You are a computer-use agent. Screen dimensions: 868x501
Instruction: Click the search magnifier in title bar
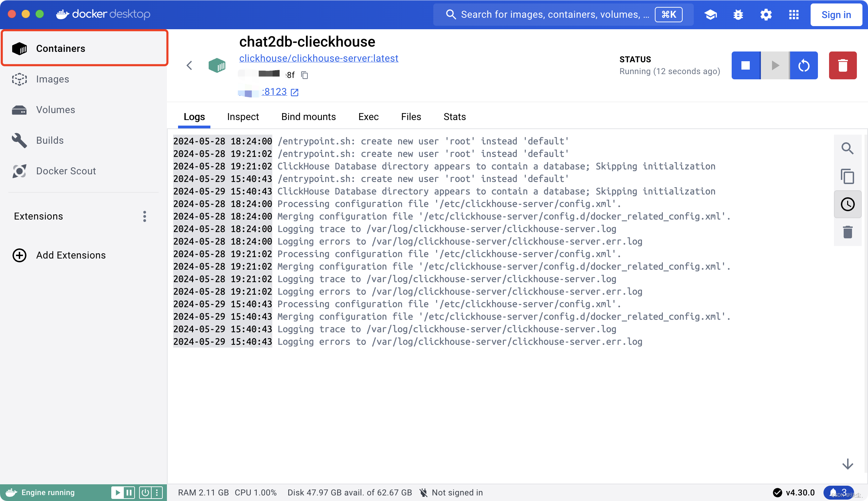(x=451, y=15)
